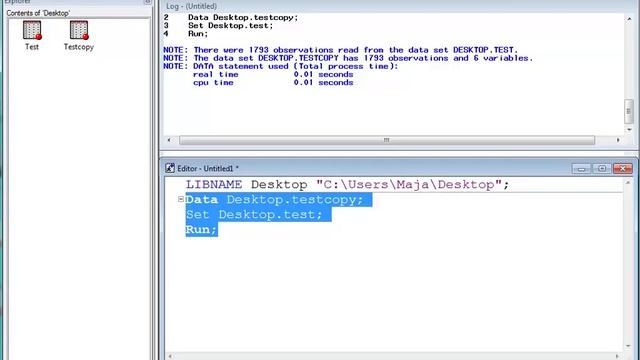Maximize the Editor window
The width and height of the screenshot is (640, 360).
tap(602, 168)
